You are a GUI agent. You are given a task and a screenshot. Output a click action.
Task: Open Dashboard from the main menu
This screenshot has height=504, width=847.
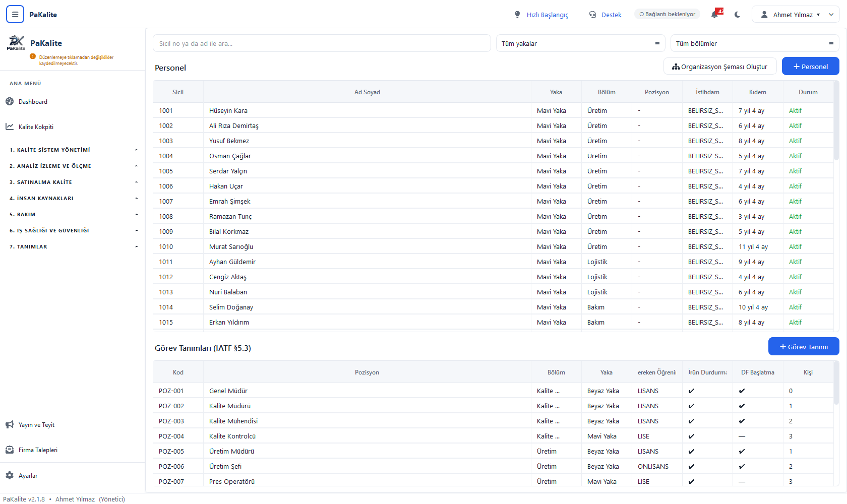[33, 102]
